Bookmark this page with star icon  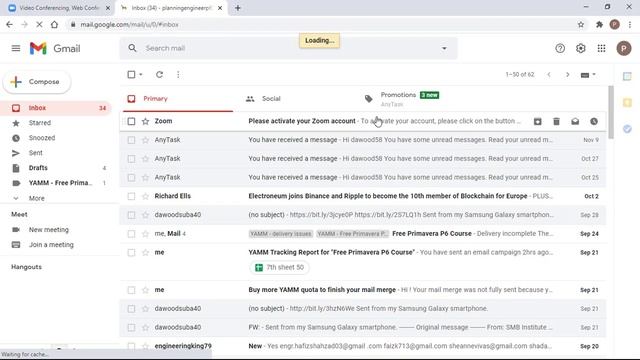pyautogui.click(x=581, y=24)
